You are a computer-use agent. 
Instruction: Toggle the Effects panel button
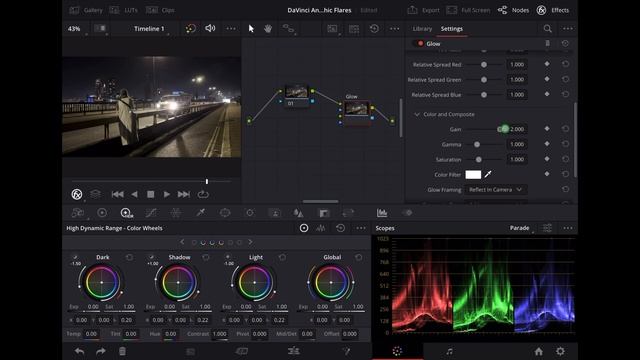pos(553,10)
